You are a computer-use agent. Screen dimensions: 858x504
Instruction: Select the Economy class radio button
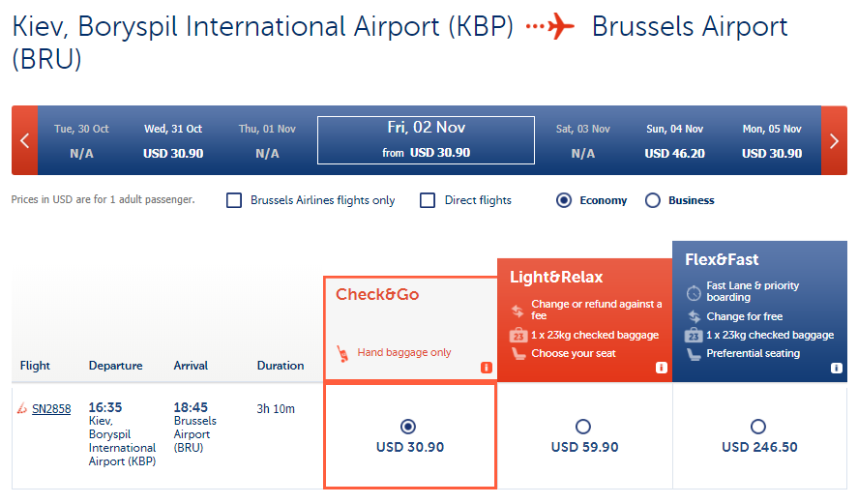tap(564, 200)
